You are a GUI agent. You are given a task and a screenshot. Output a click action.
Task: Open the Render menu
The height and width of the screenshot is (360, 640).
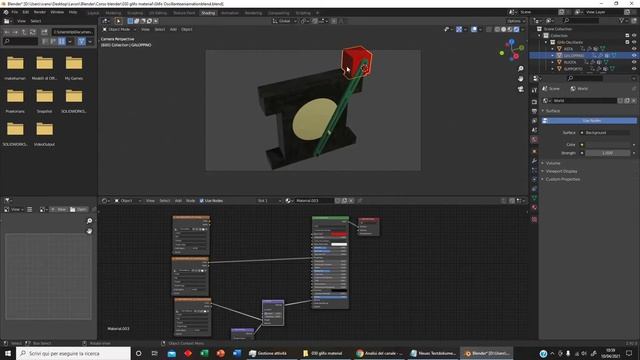point(40,12)
